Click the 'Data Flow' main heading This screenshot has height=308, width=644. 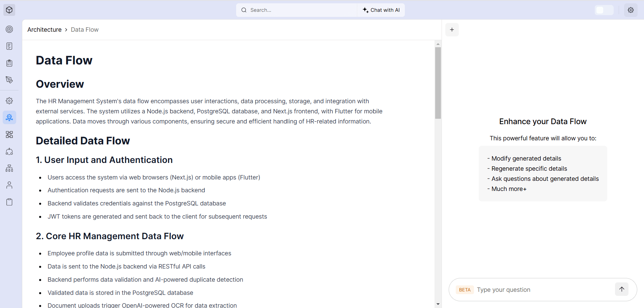[x=64, y=60]
